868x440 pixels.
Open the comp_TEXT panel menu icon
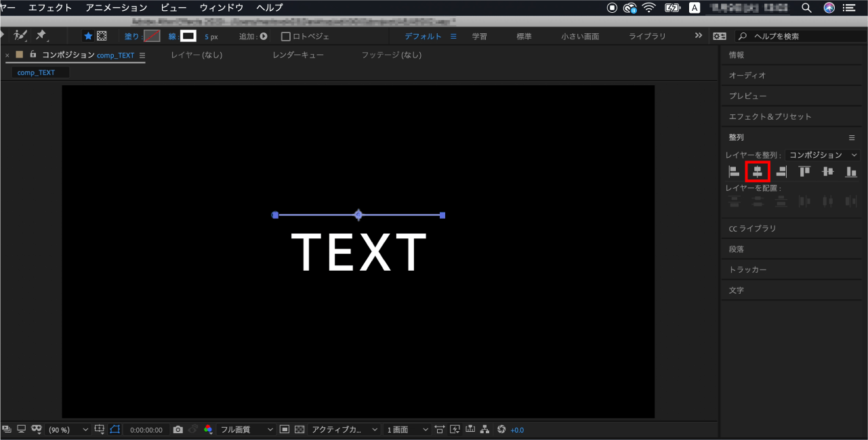(142, 56)
